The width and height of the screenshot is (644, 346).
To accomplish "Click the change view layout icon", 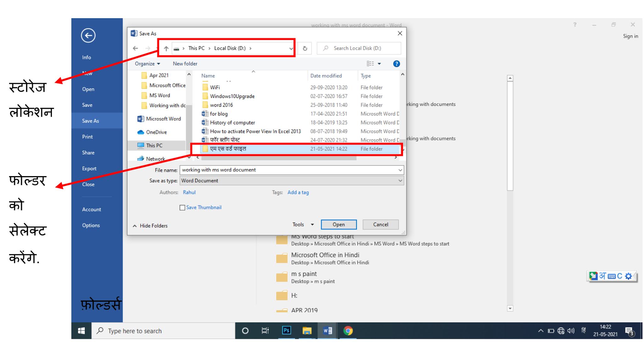I will (x=370, y=64).
